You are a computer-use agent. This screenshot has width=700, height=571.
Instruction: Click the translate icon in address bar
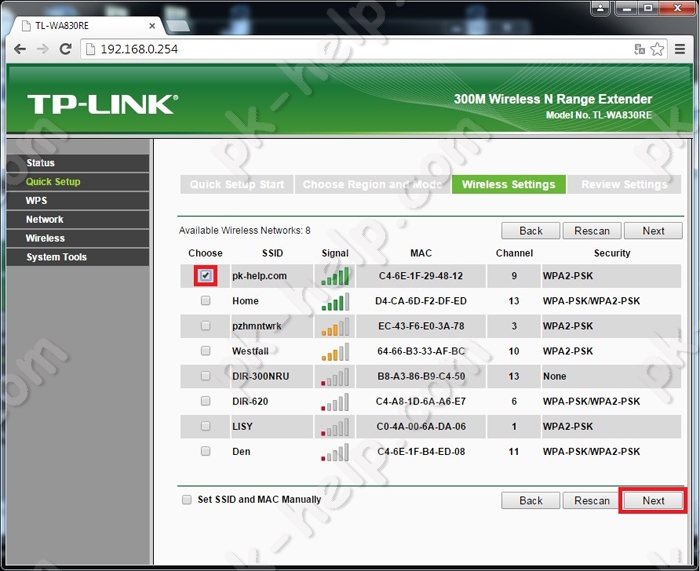[x=639, y=49]
